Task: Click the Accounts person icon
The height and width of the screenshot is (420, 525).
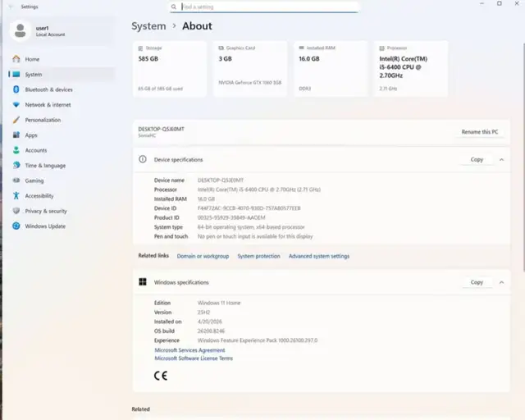Action: 16,150
